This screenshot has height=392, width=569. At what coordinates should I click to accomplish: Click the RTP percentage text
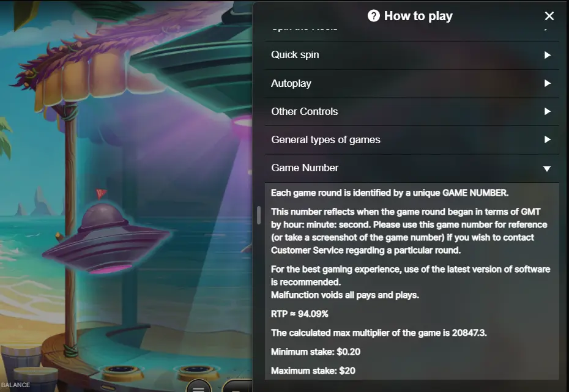tap(299, 314)
